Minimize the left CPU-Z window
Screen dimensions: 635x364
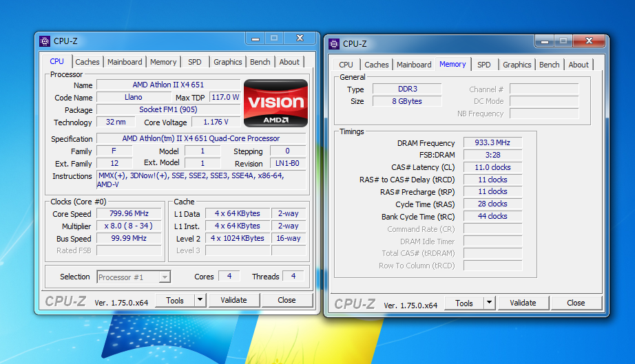coord(255,39)
